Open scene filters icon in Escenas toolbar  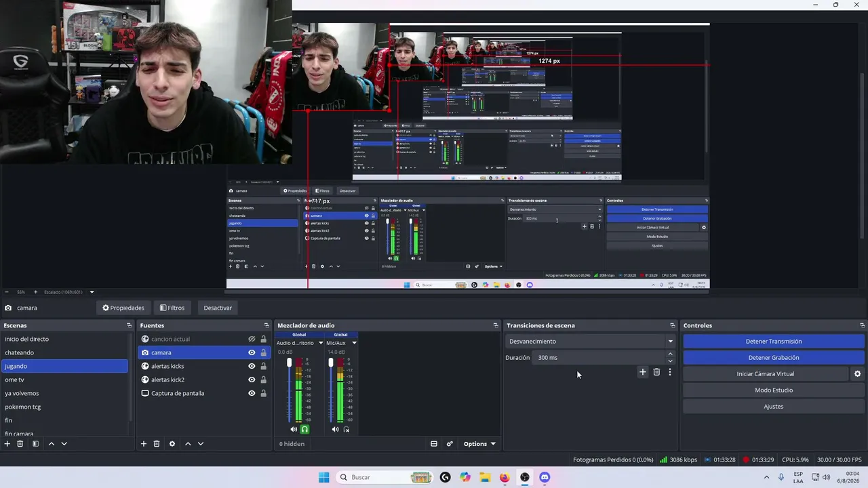(x=35, y=444)
